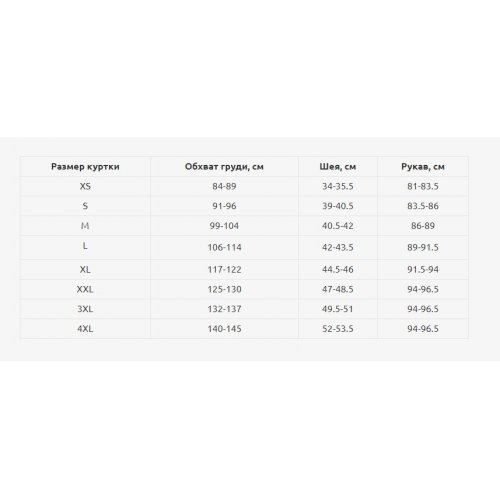Click the 'Шея, см' column header
The height and width of the screenshot is (500, 500).
point(338,167)
